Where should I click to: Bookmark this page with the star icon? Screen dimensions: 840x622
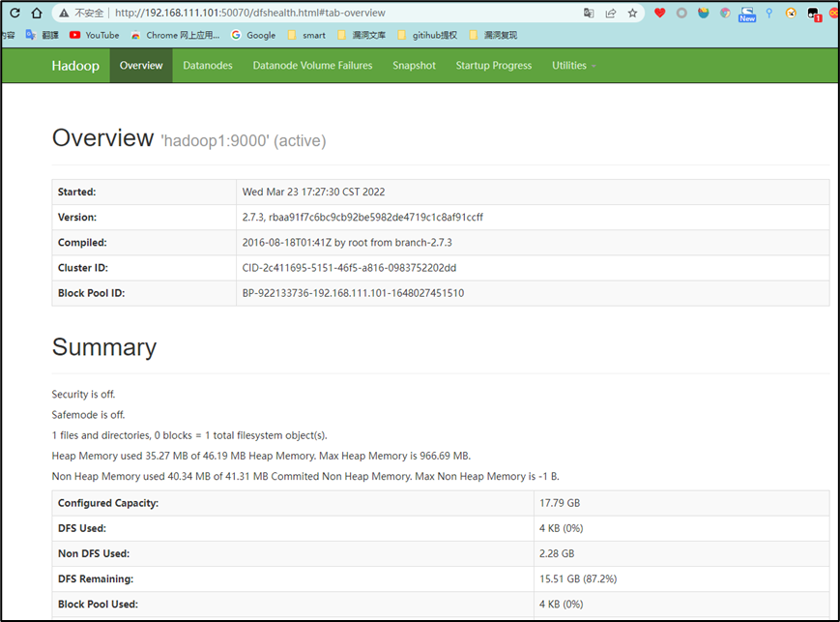(633, 13)
